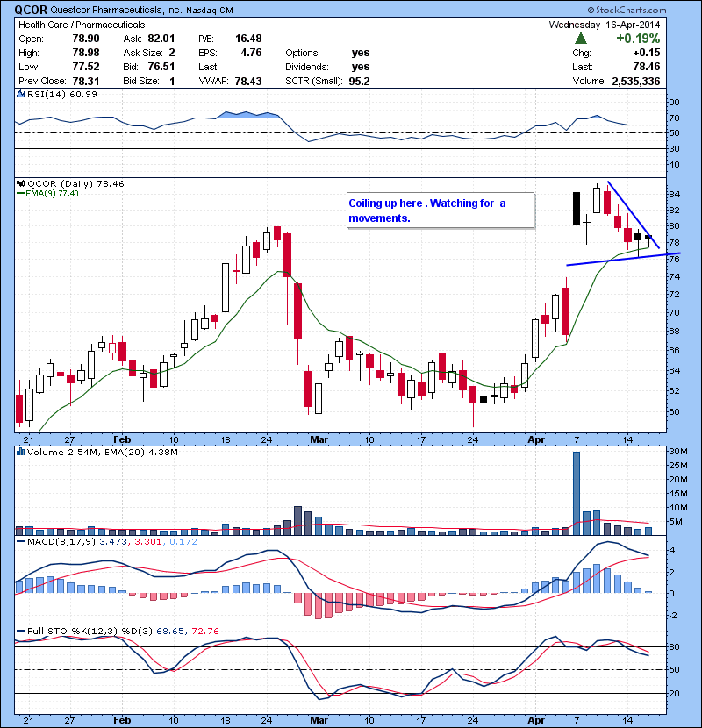Screen dimensions: 702x728
Task: Click the Apr label on the price chart axis
Action: click(x=536, y=439)
